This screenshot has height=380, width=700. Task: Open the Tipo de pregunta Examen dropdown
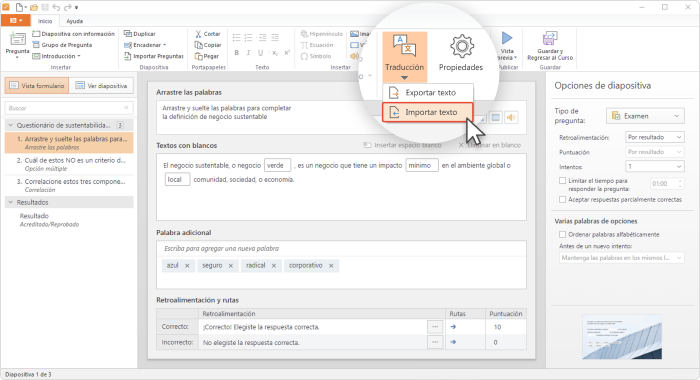tap(645, 116)
